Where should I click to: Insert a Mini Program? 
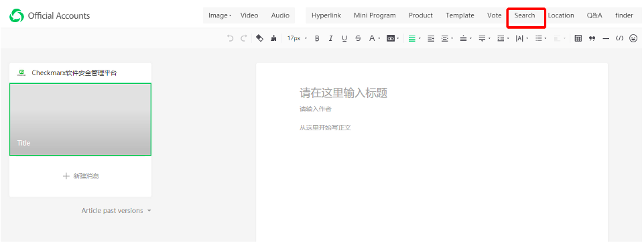click(x=375, y=15)
